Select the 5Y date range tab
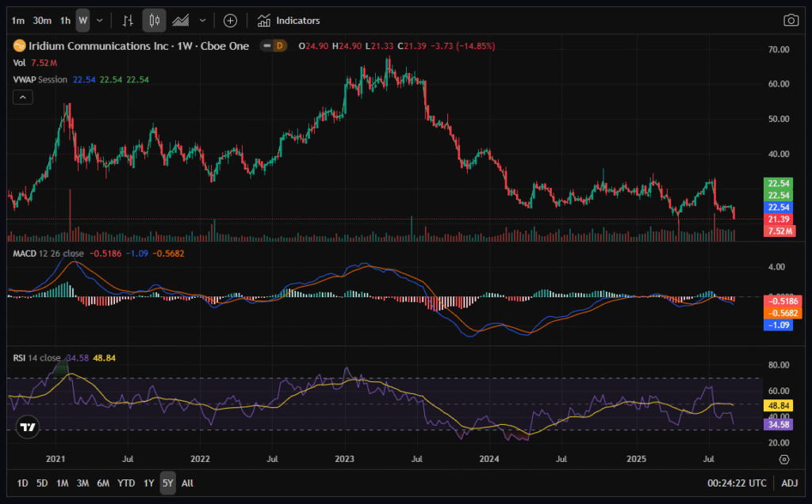 click(167, 483)
